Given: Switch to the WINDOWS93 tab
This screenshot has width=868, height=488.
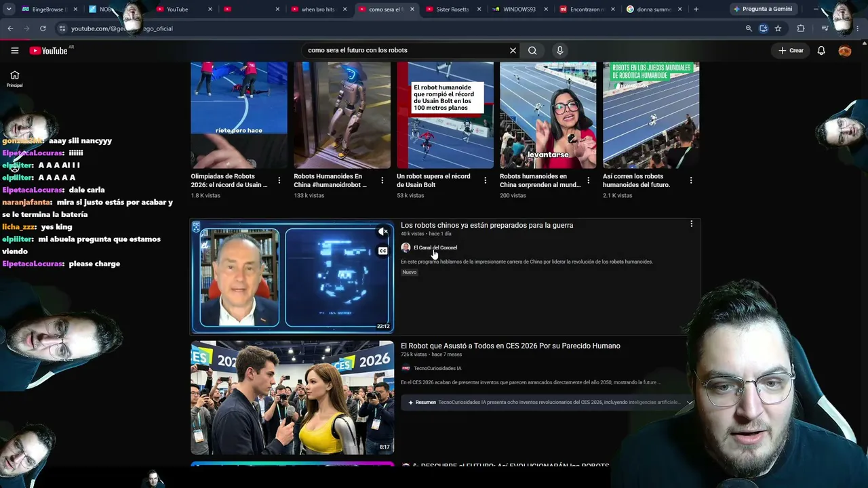Looking at the screenshot, I should pos(520,9).
